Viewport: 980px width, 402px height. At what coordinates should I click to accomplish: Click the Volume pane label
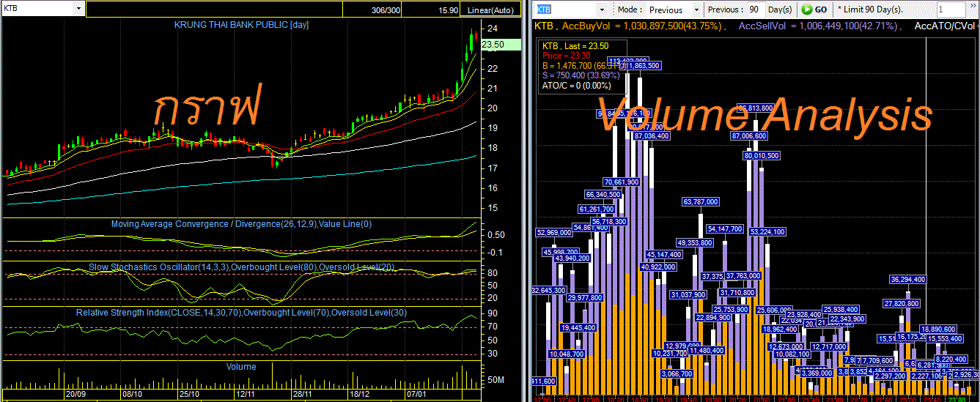tap(241, 366)
